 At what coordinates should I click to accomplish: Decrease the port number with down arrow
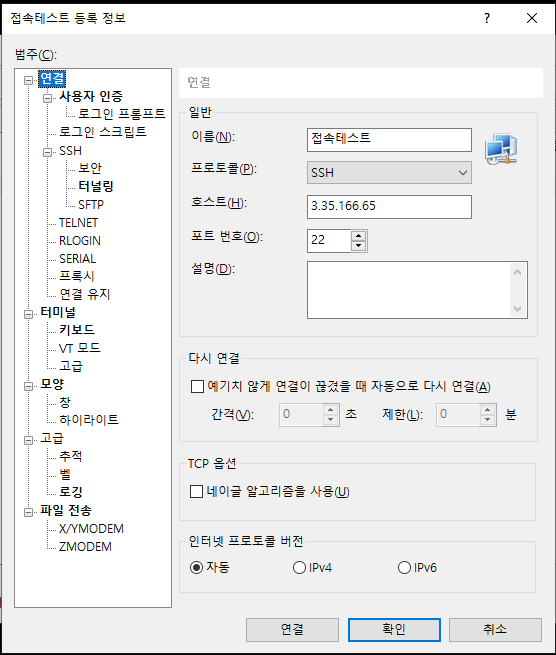(358, 246)
